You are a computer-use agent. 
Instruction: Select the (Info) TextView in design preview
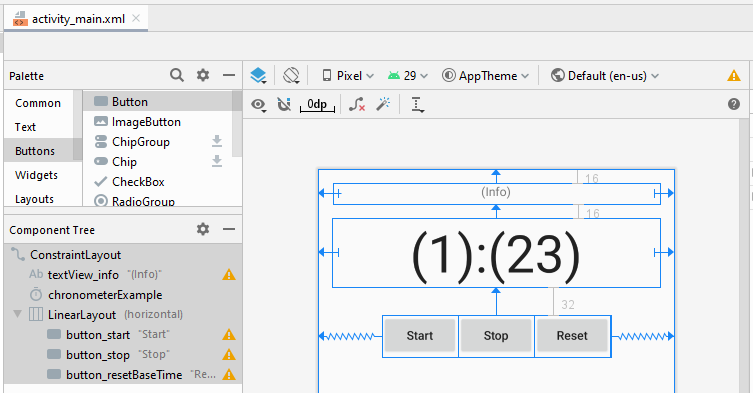click(x=497, y=193)
